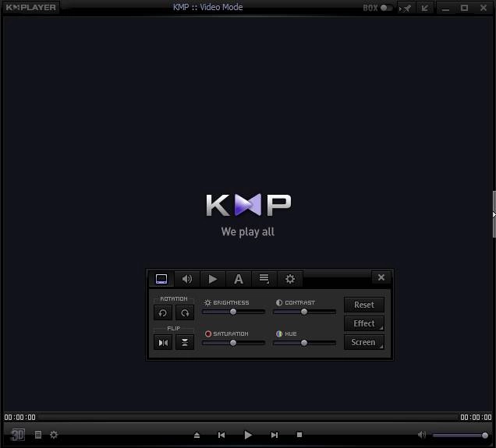
Task: Switch to the playback settings tab
Action: pos(213,279)
